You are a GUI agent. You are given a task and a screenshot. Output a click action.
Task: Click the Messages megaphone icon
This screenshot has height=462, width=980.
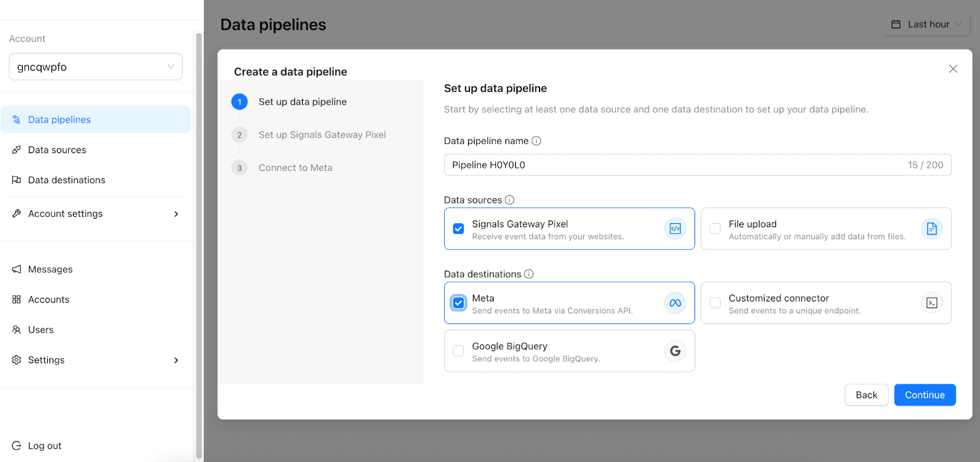[17, 269]
